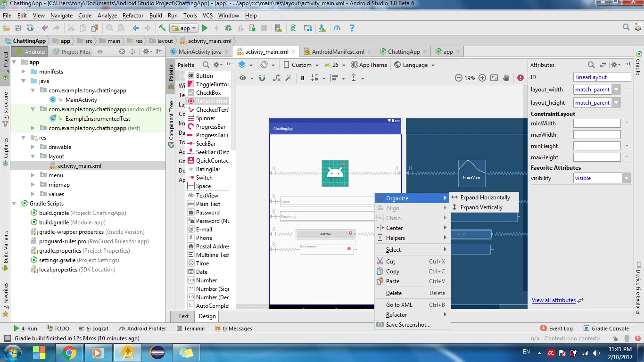Image resolution: width=644 pixels, height=362 pixels.
Task: Click the Back navigation arrow icon
Action: point(136,28)
